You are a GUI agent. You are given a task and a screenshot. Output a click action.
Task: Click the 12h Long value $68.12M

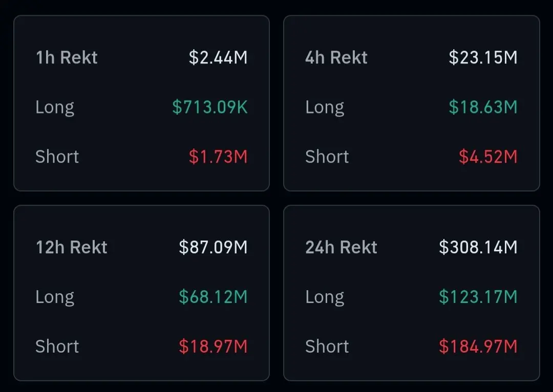[214, 297]
